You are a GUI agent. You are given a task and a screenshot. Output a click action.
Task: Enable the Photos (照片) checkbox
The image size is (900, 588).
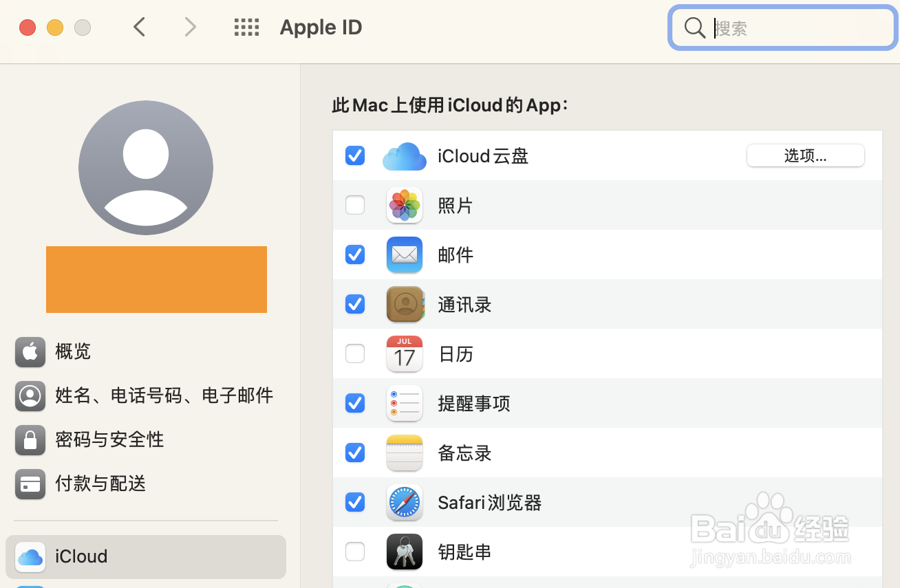[355, 205]
